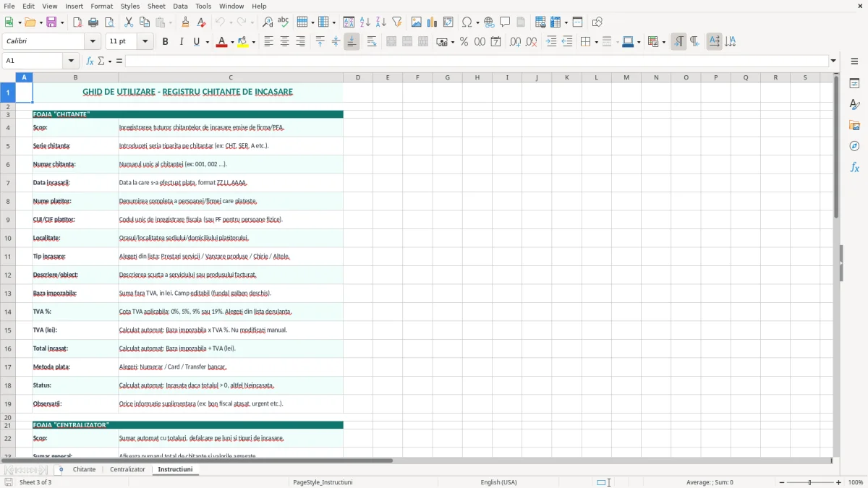Switch to the Centralizator sheet tab
The width and height of the screenshot is (868, 488).
[127, 470]
